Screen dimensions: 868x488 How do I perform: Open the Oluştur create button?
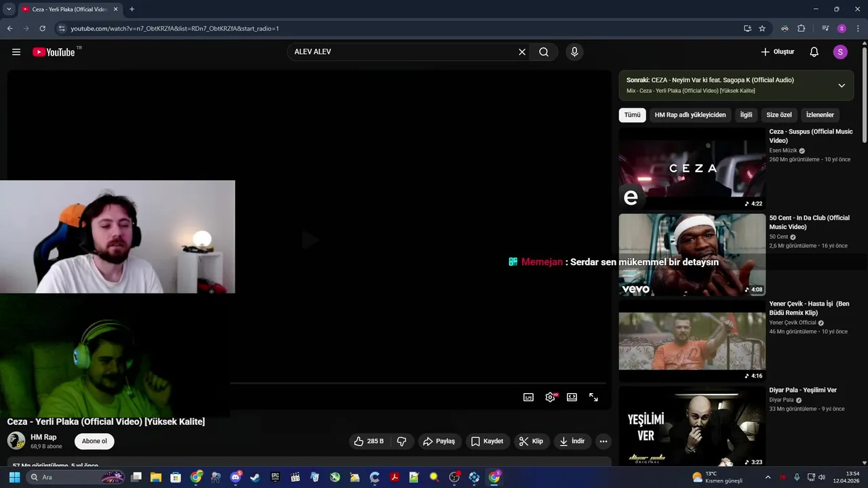coord(777,52)
